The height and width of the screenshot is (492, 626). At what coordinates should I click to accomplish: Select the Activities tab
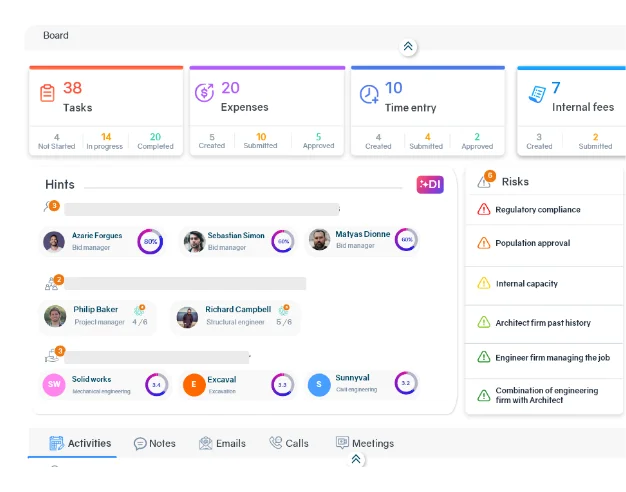pyautogui.click(x=80, y=443)
